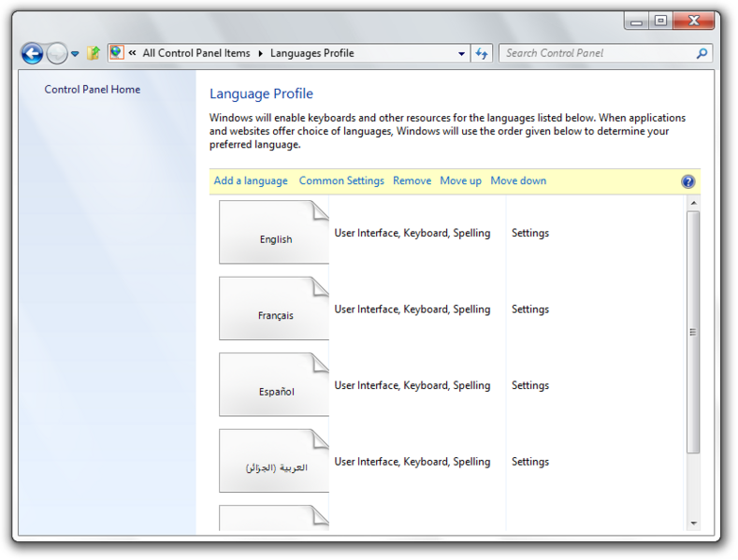Open Settings for the Français language

click(x=529, y=309)
